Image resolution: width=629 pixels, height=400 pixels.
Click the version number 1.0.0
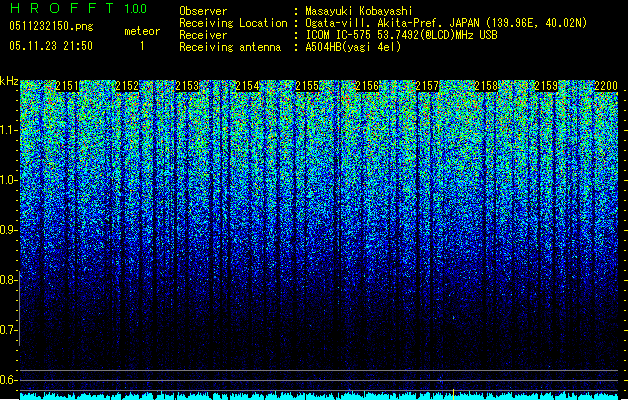click(x=136, y=9)
